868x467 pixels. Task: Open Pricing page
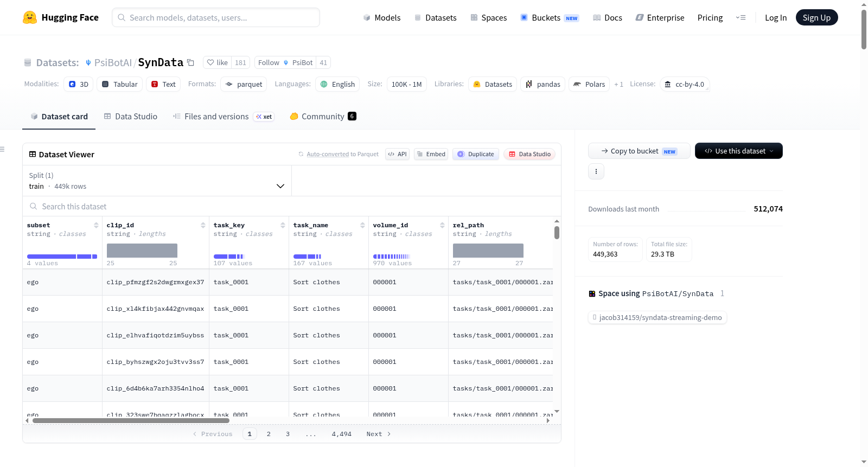tap(710, 18)
